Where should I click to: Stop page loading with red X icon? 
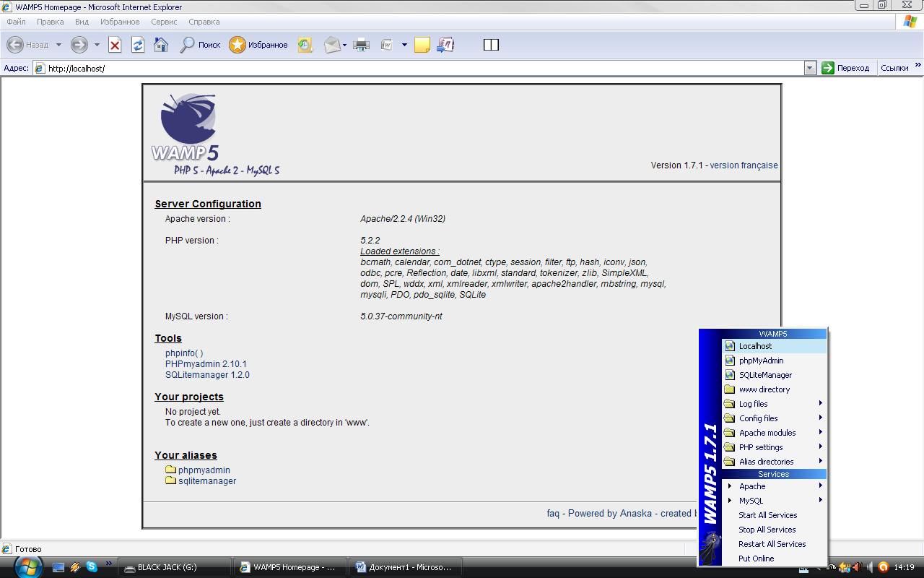coord(115,45)
